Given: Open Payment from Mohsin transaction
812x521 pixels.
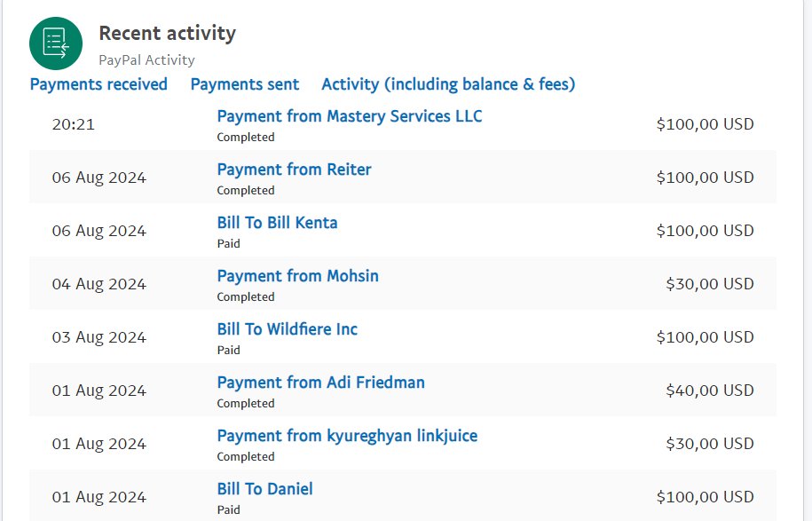Looking at the screenshot, I should pyautogui.click(x=298, y=276).
